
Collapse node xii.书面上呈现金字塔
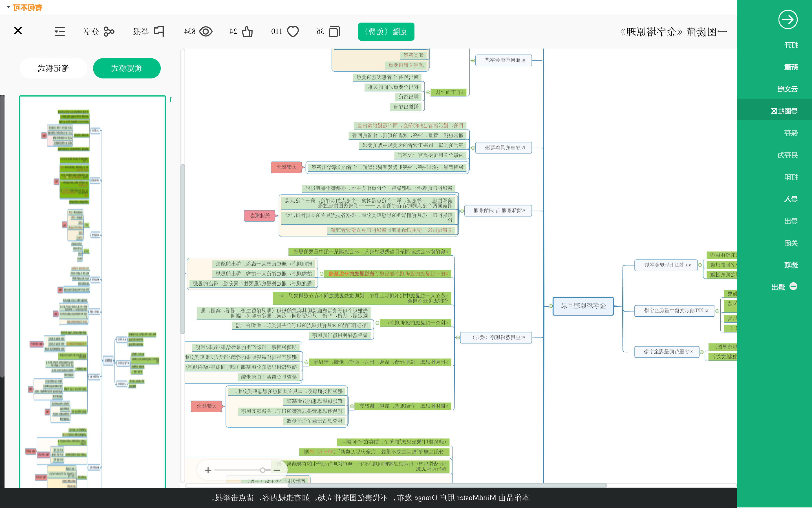coord(700,265)
